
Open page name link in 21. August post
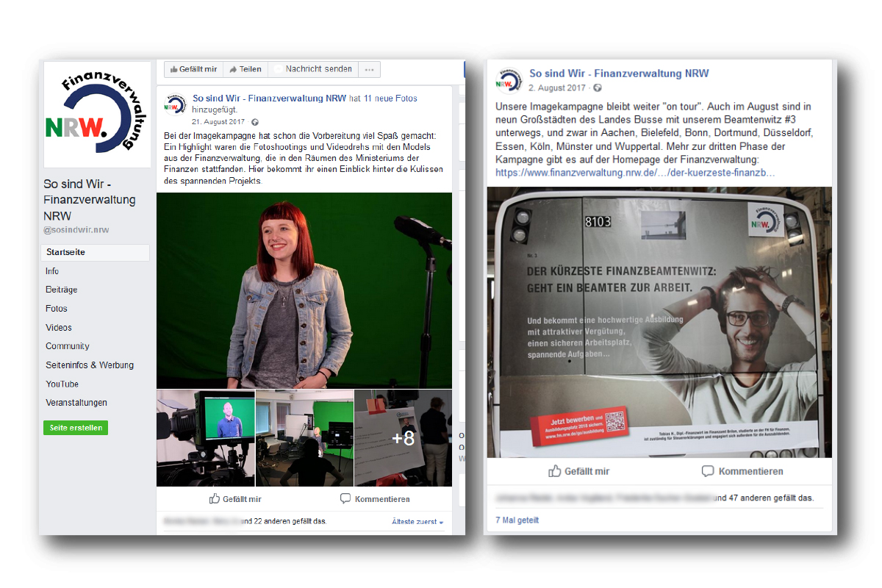[269, 98]
